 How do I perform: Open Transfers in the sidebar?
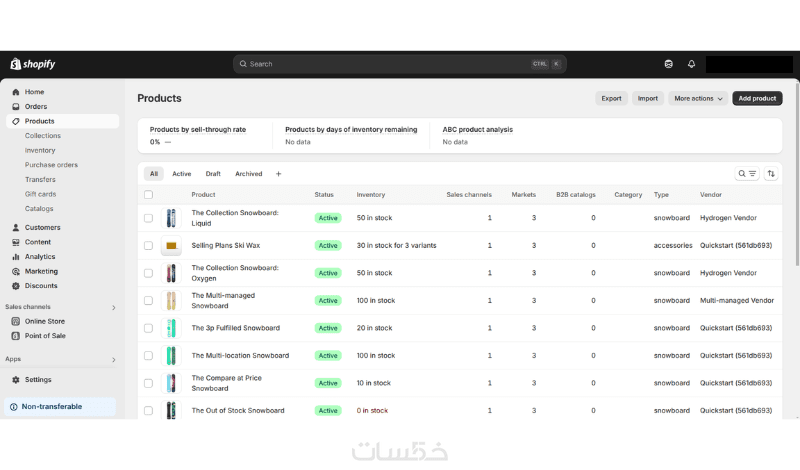pos(40,180)
